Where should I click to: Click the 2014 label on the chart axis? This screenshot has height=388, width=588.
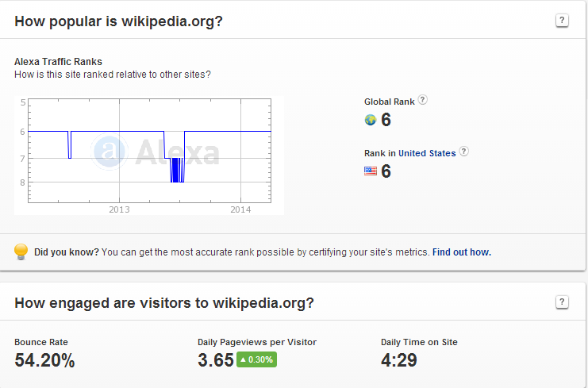click(x=240, y=209)
